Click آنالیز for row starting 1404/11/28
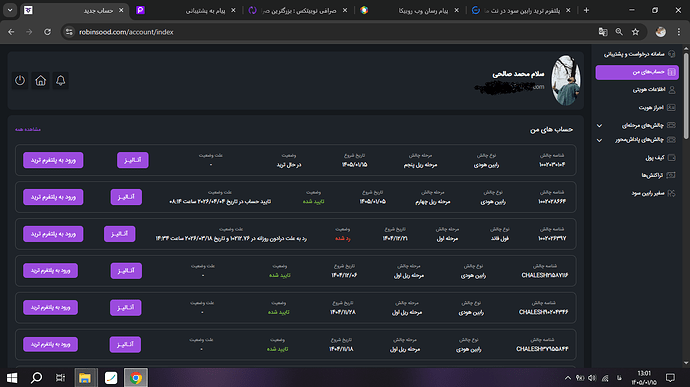The image size is (690, 387). pos(126,308)
